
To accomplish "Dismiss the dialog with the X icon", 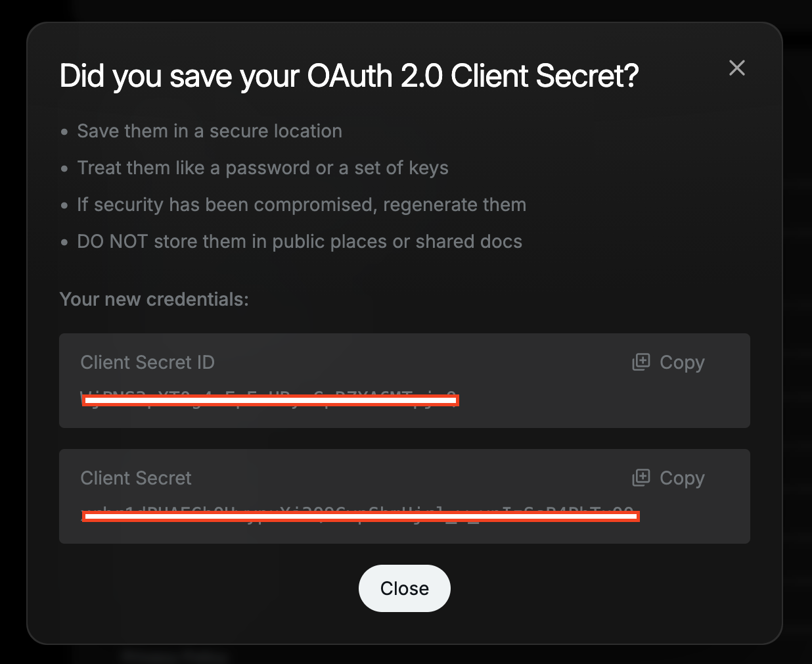I will [736, 68].
